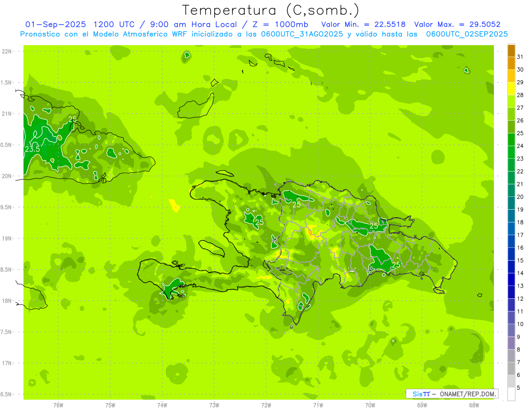Click the colorbar scale label '23'
The height and width of the screenshot is (411, 532).
[520, 158]
